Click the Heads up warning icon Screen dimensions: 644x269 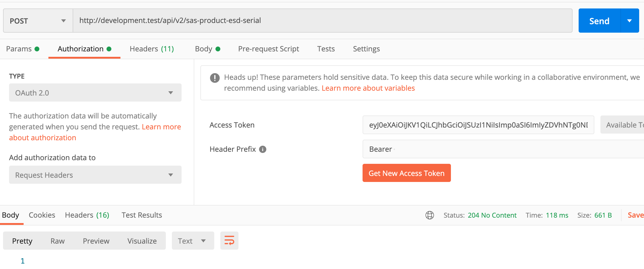(x=215, y=78)
